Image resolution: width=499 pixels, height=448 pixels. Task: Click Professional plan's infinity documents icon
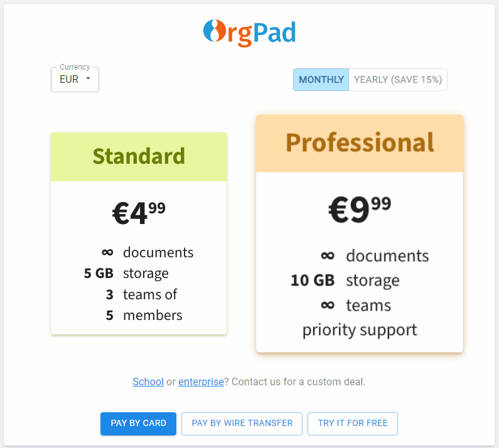327,255
